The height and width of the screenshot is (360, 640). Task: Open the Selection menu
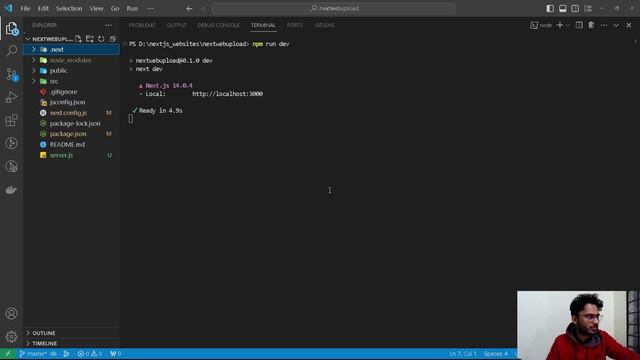tap(69, 9)
